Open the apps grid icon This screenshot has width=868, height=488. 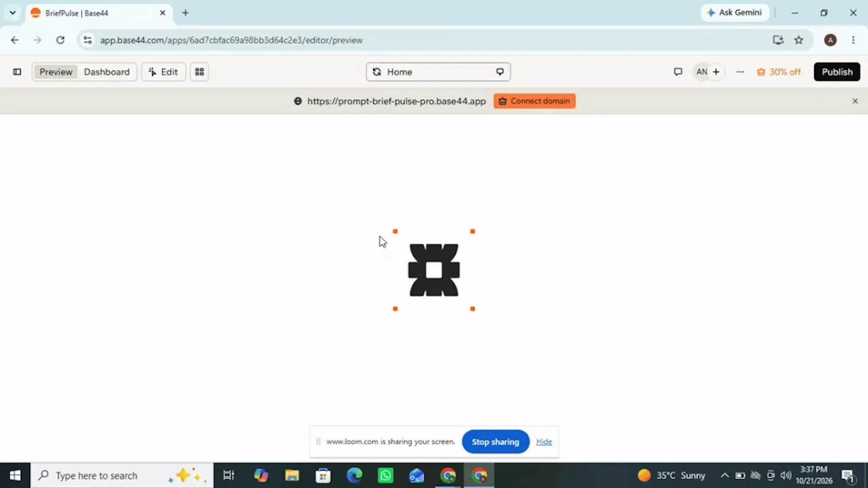tap(200, 72)
